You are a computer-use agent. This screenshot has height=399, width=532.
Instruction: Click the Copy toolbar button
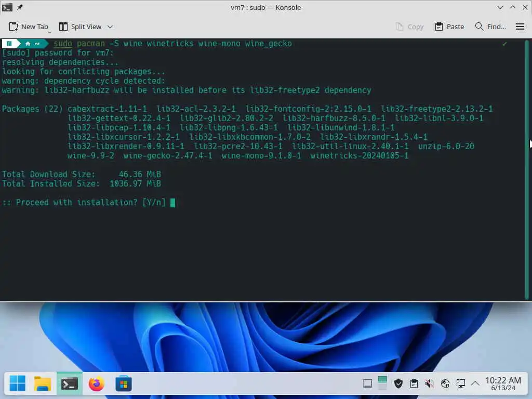[x=409, y=27]
